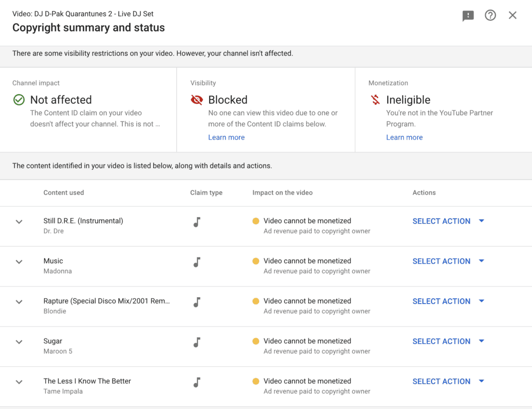
Task: Click the Ineligible monetization dollar icon
Action: pyautogui.click(x=375, y=100)
